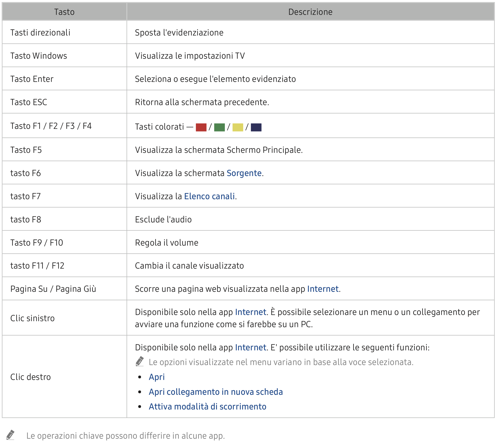This screenshot has height=448, width=498.
Task: Open the Sorgente link
Action: coord(244,173)
